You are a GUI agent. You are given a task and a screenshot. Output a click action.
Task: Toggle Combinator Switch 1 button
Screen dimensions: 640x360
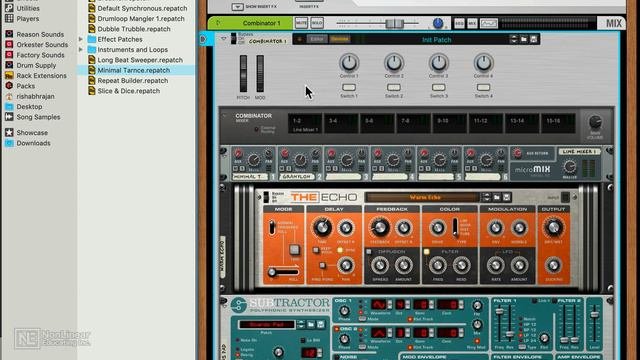point(349,87)
